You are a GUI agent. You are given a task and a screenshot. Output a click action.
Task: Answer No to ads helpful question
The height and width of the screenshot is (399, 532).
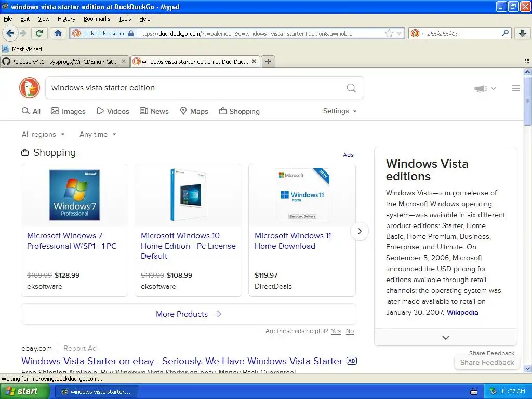[x=350, y=331]
